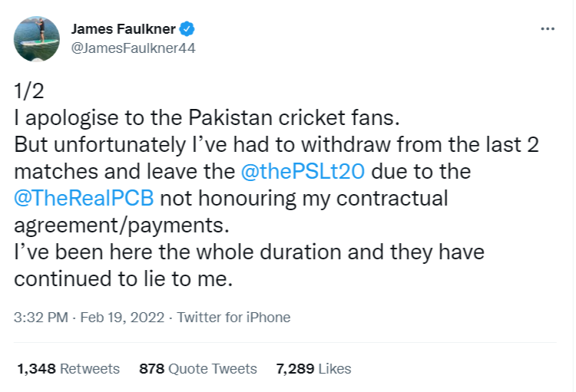
Task: View the 1,348 Retweets list
Action: (x=68, y=369)
